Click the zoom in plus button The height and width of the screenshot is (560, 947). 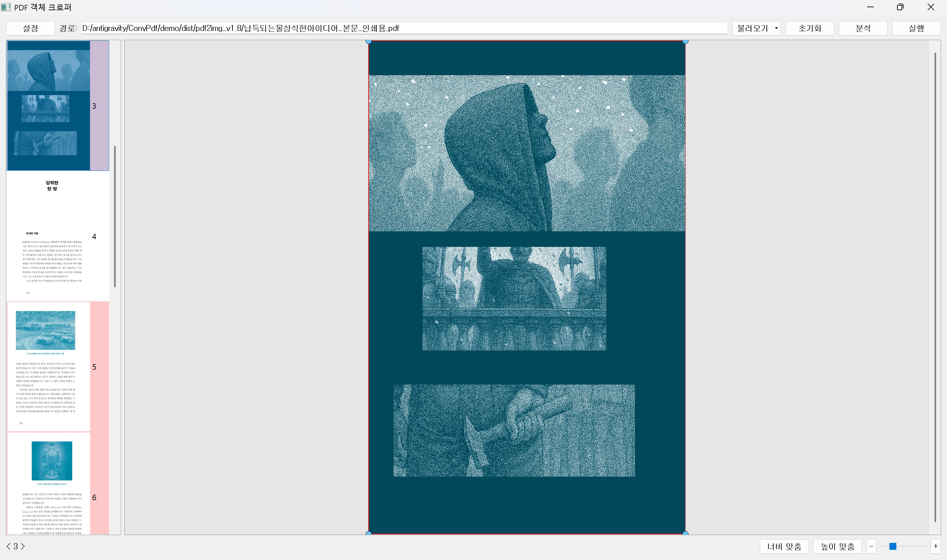click(x=935, y=546)
